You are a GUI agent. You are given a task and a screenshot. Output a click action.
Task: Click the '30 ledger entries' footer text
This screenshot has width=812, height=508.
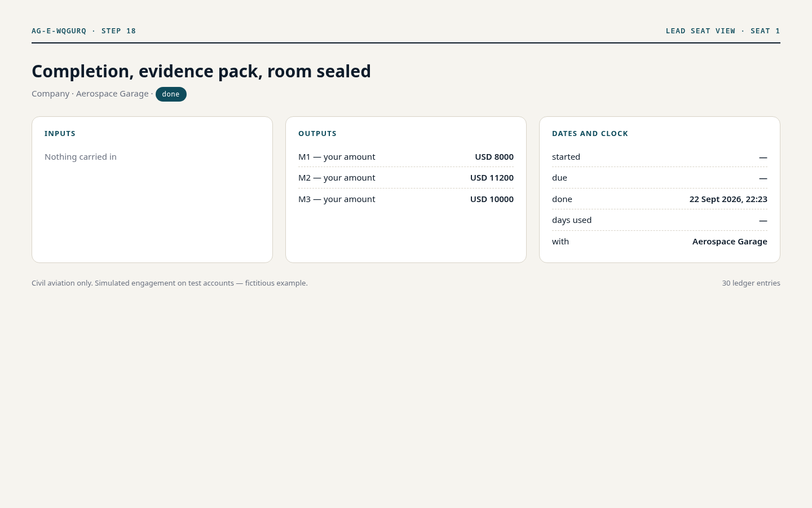751,283
